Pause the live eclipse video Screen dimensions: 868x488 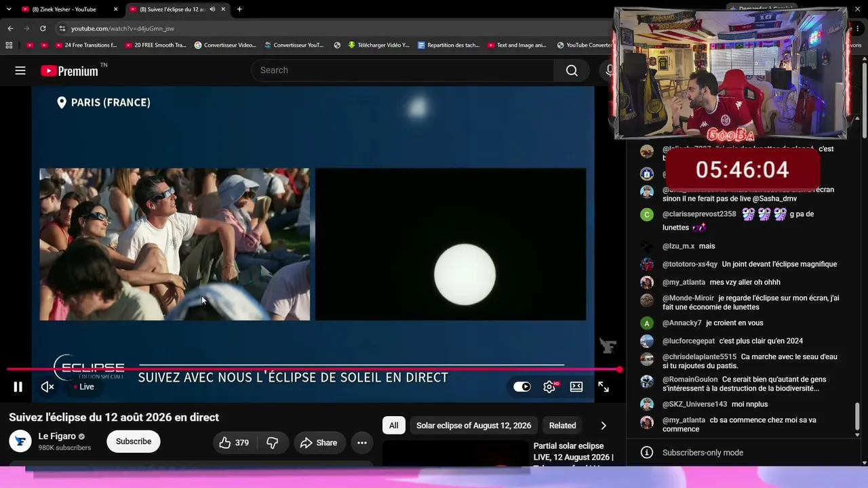(x=18, y=387)
